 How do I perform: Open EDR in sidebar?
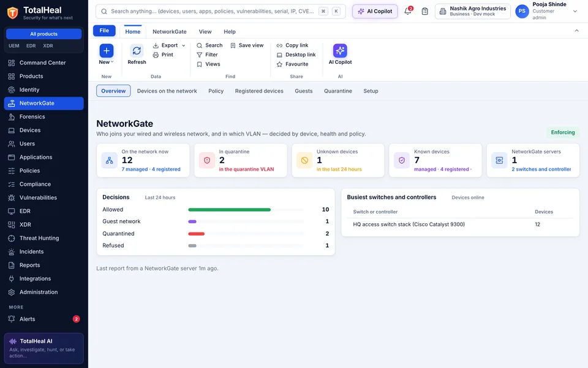pyautogui.click(x=44, y=212)
